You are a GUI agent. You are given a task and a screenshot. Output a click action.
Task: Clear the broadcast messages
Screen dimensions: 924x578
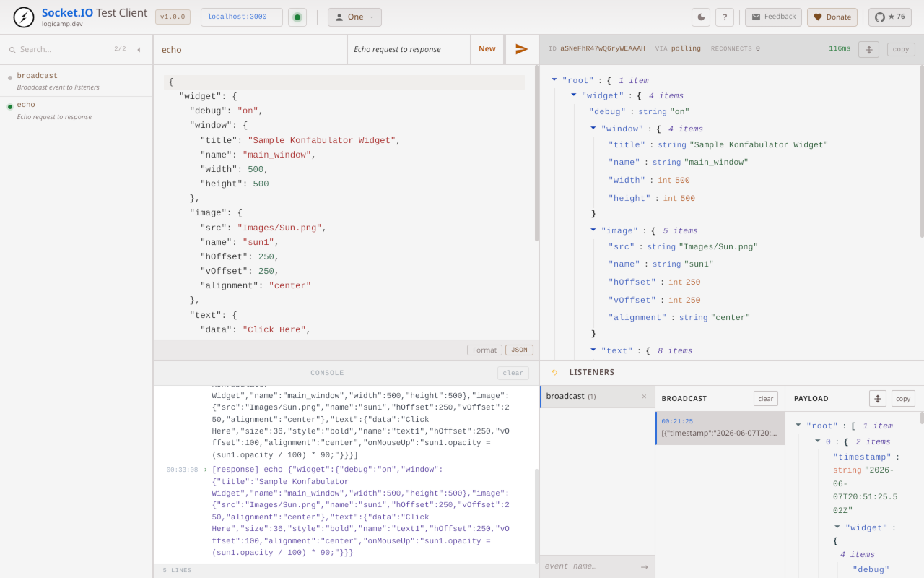pyautogui.click(x=766, y=398)
